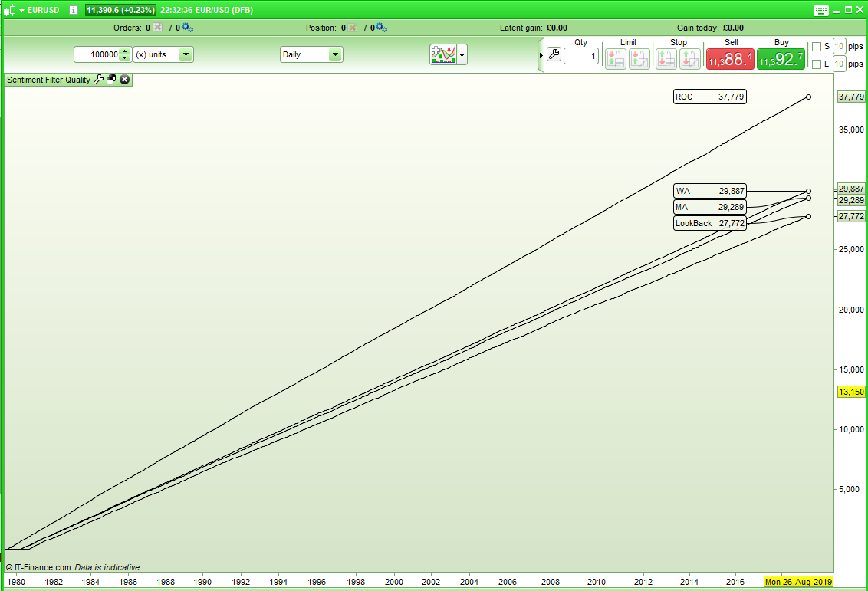Image resolution: width=868 pixels, height=591 pixels.
Task: Click the Latent gain £0.00 value
Action: (557, 28)
